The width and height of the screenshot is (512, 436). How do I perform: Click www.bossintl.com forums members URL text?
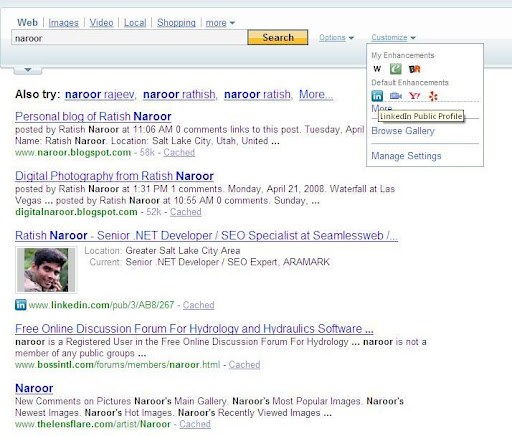(117, 365)
